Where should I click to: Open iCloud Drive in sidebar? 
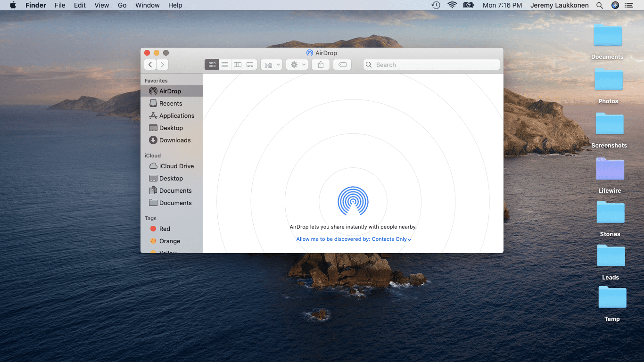176,166
